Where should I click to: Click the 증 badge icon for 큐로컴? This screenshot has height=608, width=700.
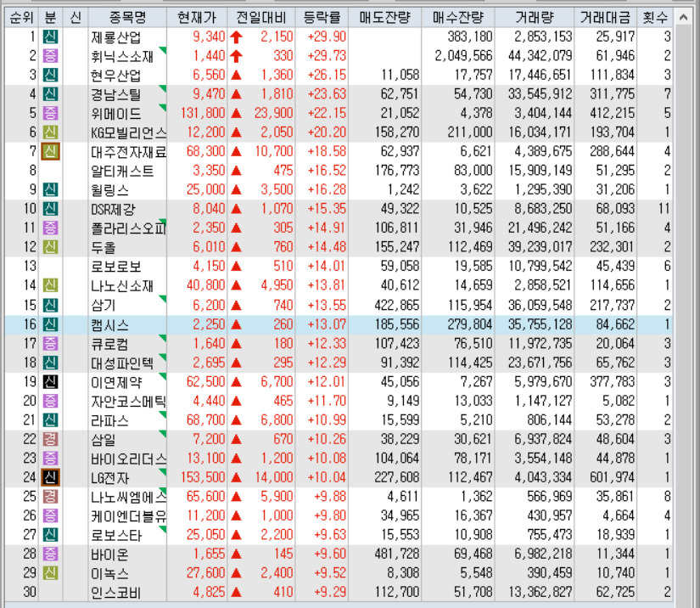[50, 344]
